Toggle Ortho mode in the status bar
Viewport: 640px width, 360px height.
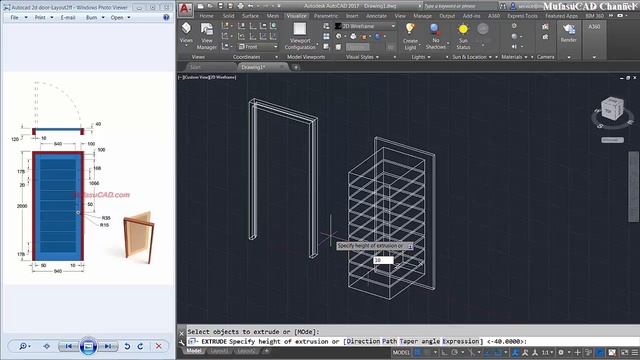coord(444,352)
